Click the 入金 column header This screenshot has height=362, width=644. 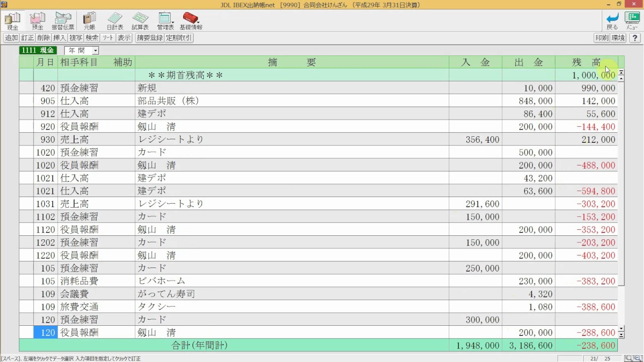pos(475,62)
